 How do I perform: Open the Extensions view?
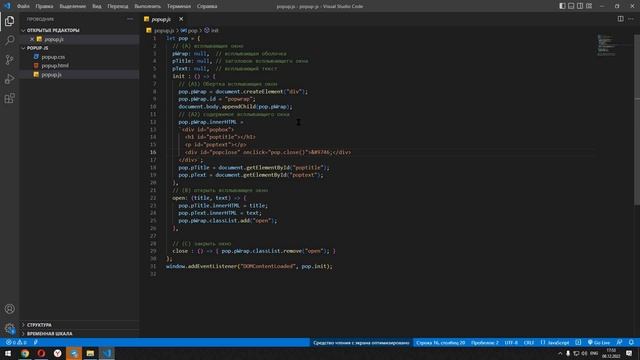(x=9, y=98)
